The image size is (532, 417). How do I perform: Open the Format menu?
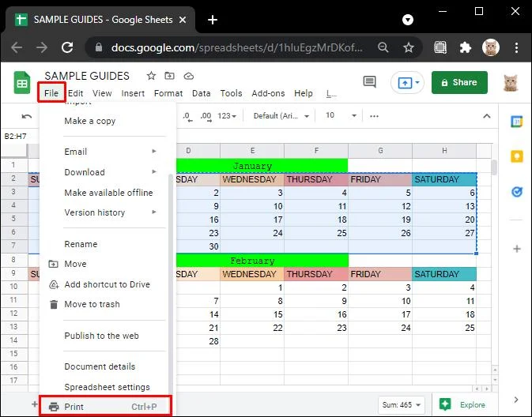pyautogui.click(x=168, y=93)
